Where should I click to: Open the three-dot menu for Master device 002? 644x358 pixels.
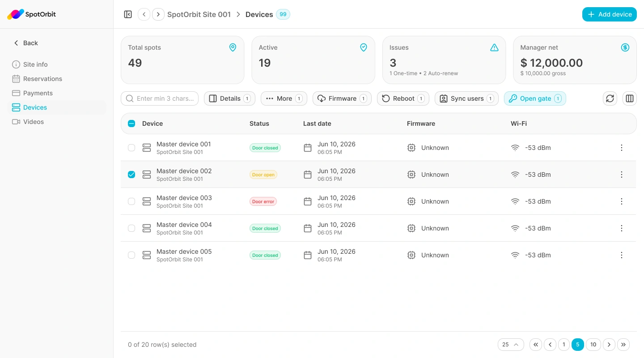pos(622,175)
